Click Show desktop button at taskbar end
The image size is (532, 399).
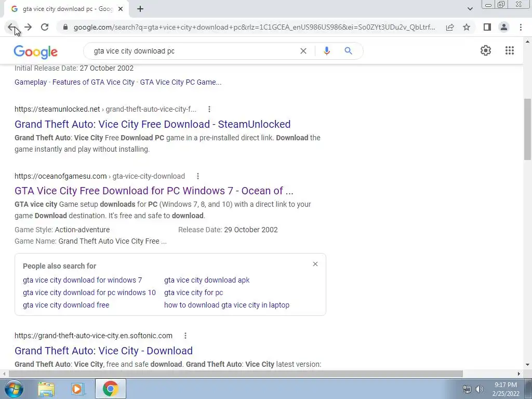(x=528, y=389)
